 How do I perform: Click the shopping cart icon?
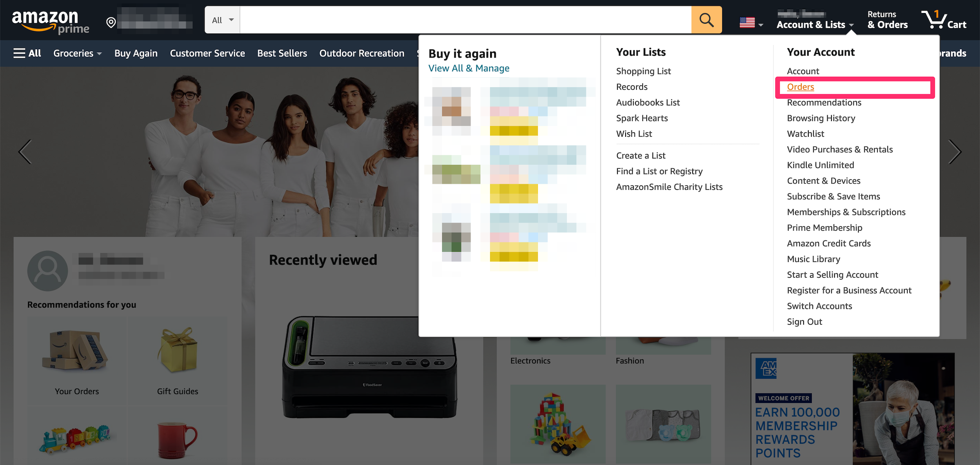(936, 19)
